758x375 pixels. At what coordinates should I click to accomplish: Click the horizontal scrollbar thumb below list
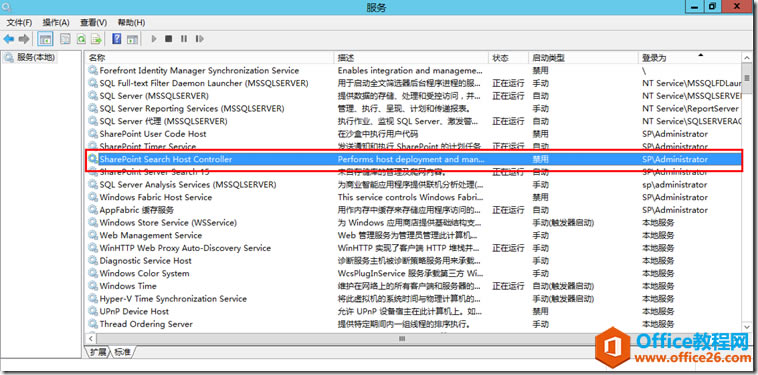402,339
